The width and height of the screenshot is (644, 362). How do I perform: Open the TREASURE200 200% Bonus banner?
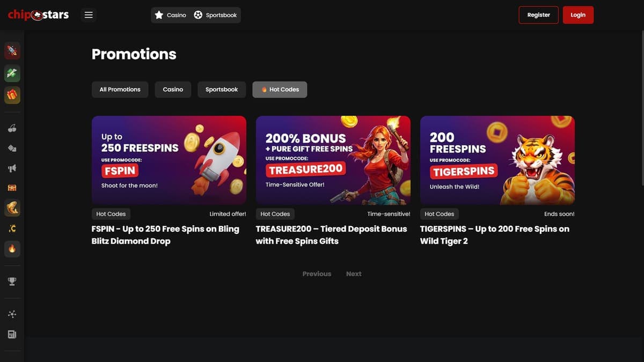tap(333, 160)
